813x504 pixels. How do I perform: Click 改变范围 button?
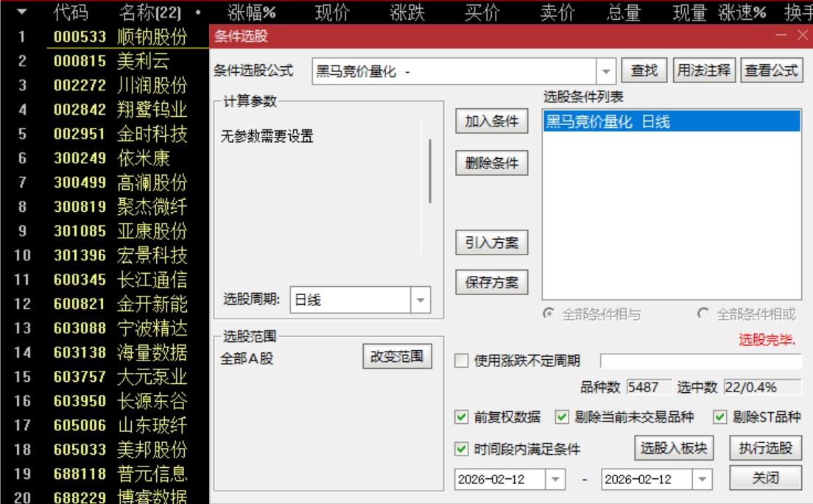pyautogui.click(x=397, y=356)
